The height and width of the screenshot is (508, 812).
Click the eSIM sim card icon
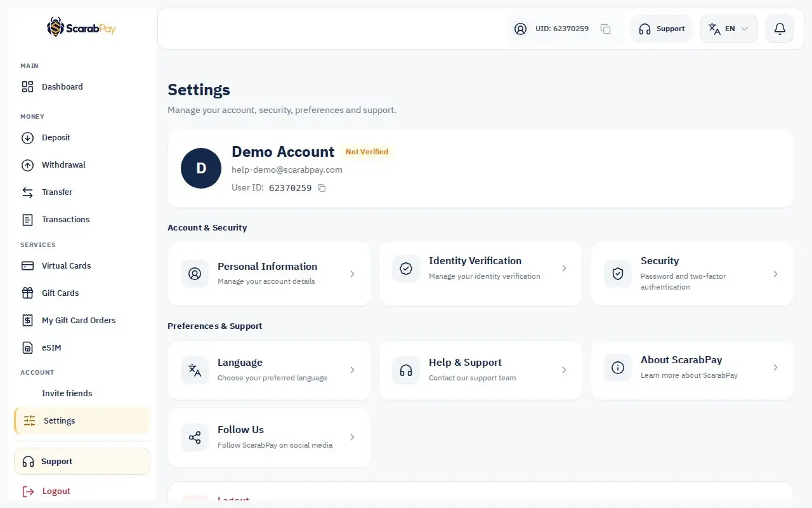click(x=27, y=348)
